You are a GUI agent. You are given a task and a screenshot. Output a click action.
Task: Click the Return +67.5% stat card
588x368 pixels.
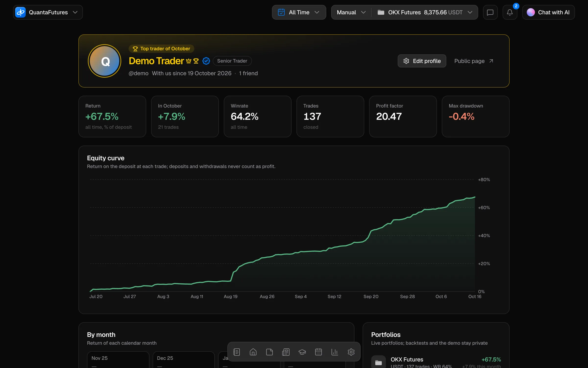[x=112, y=117]
